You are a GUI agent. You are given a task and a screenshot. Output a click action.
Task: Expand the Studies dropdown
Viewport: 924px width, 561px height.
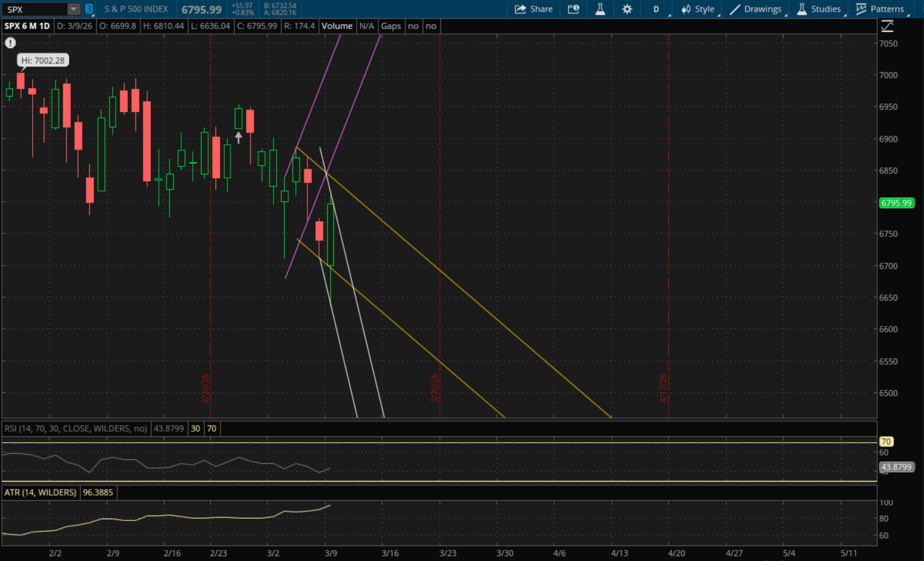(819, 9)
